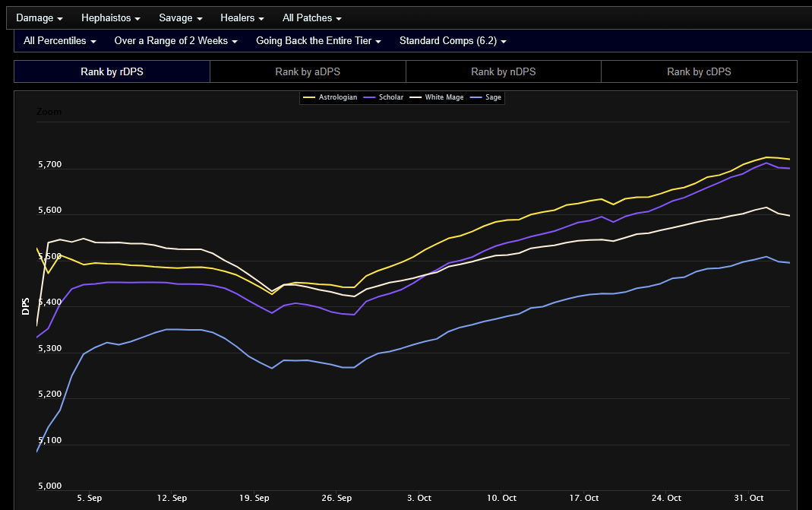Image resolution: width=812 pixels, height=510 pixels.
Task: Click the 12. Sep x-axis label
Action: [x=172, y=498]
